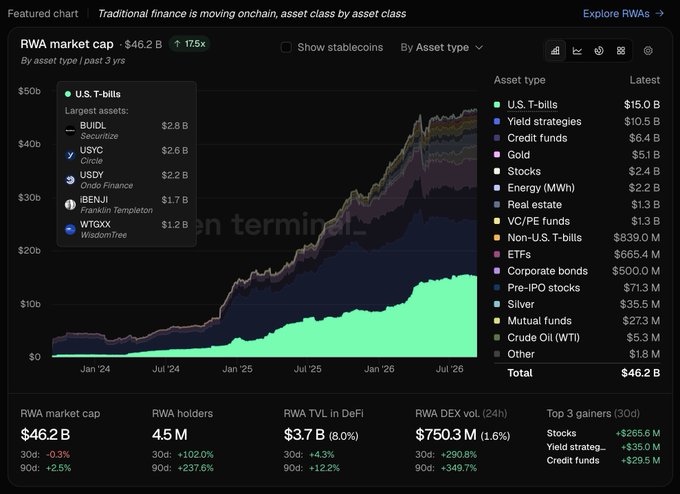Image resolution: width=680 pixels, height=494 pixels.
Task: Click the Jan '25 axis label
Action: pyautogui.click(x=237, y=369)
